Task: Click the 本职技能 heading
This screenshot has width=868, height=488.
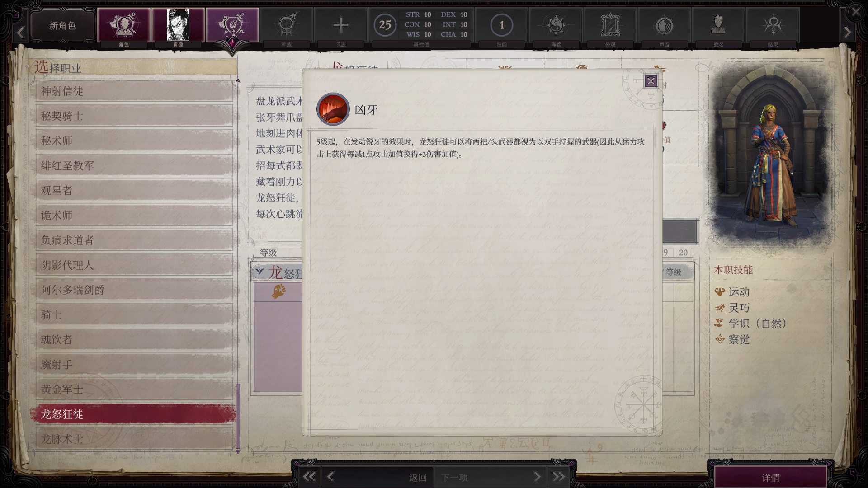Action: (x=733, y=270)
